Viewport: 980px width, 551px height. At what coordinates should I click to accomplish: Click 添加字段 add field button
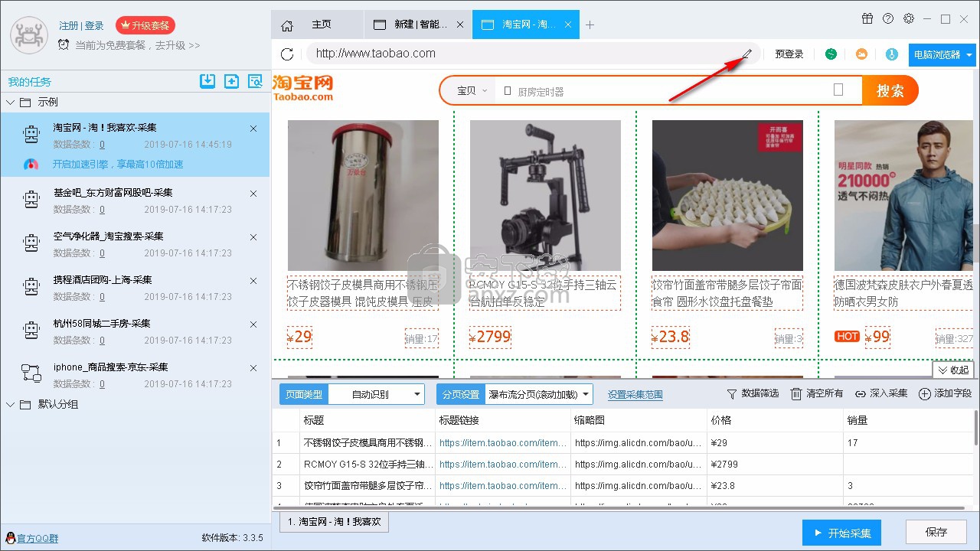point(945,393)
